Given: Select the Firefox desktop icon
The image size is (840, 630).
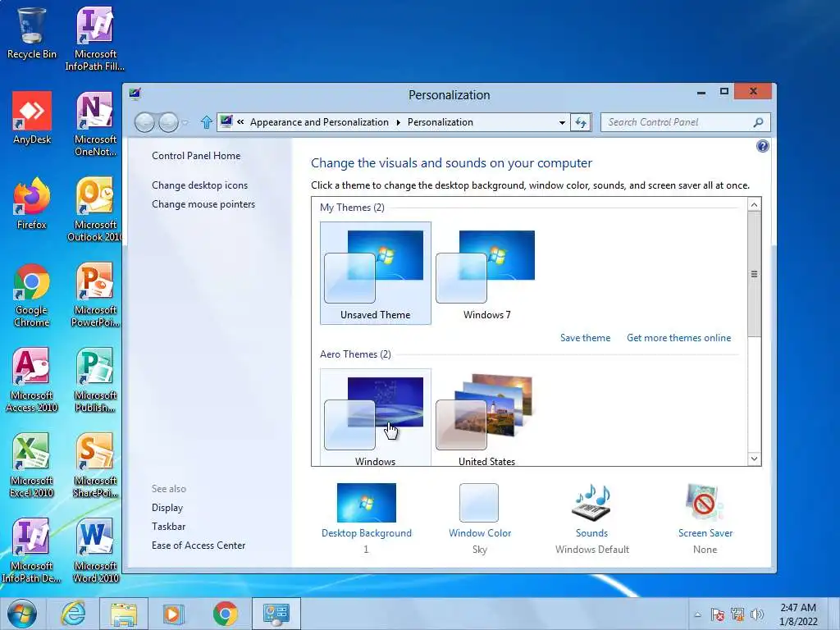Looking at the screenshot, I should coord(32,203).
